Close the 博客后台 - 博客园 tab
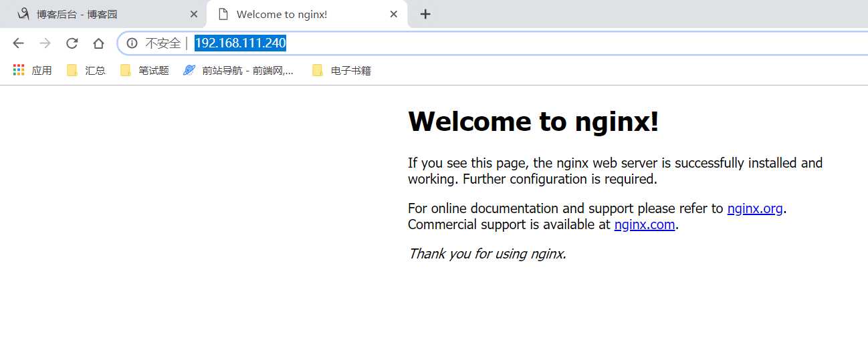The height and width of the screenshot is (348, 868). click(194, 14)
